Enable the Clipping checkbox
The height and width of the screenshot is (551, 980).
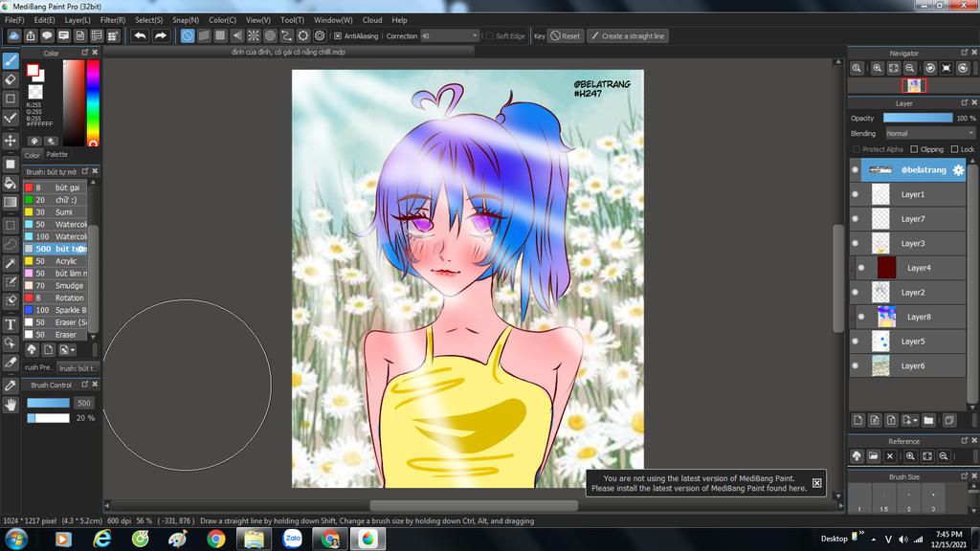(914, 149)
